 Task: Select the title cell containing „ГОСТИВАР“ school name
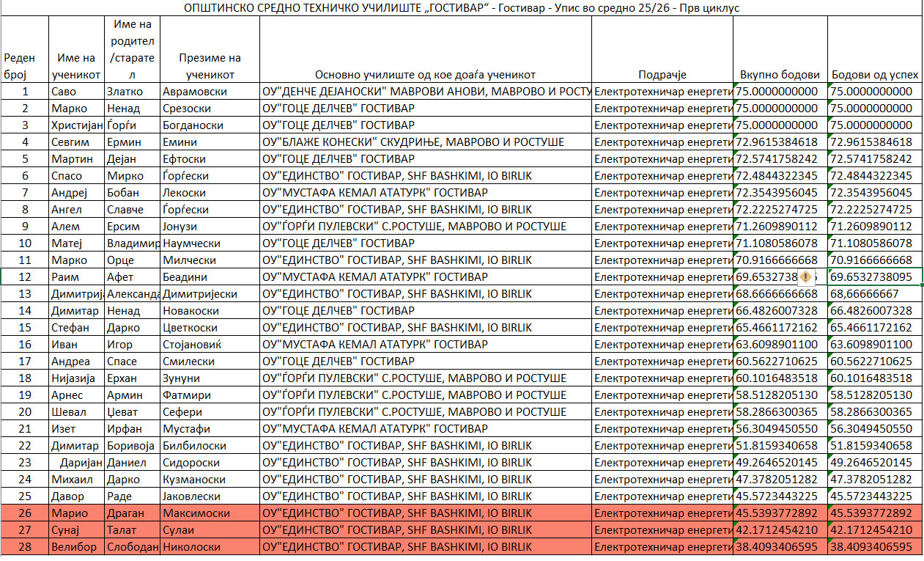pos(462,8)
